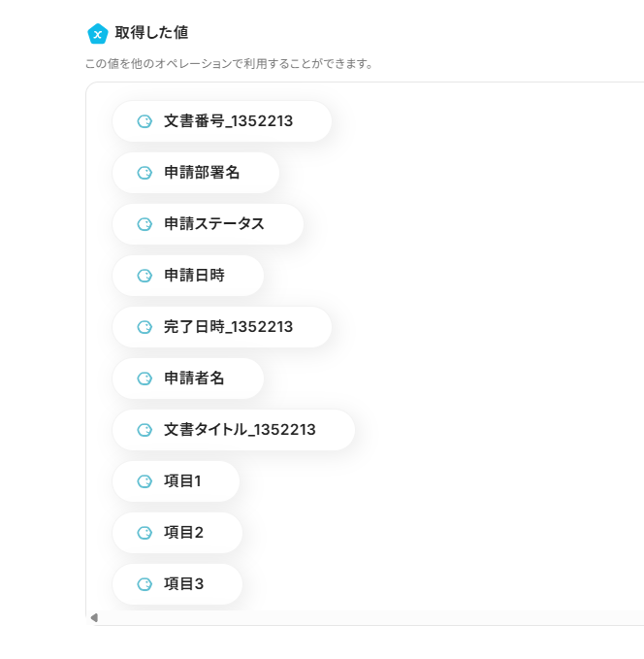644x659 pixels.
Task: Click the icon beside 項目1
Action: (145, 481)
